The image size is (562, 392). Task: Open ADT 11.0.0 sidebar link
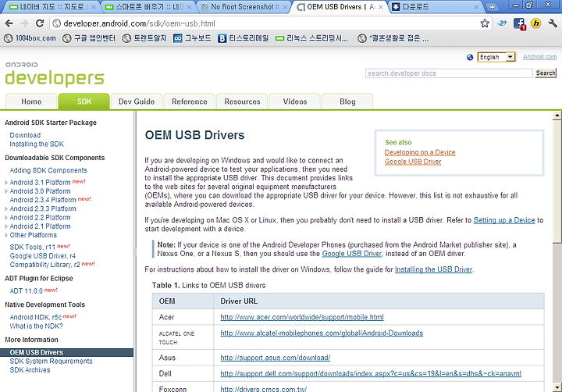click(x=27, y=290)
